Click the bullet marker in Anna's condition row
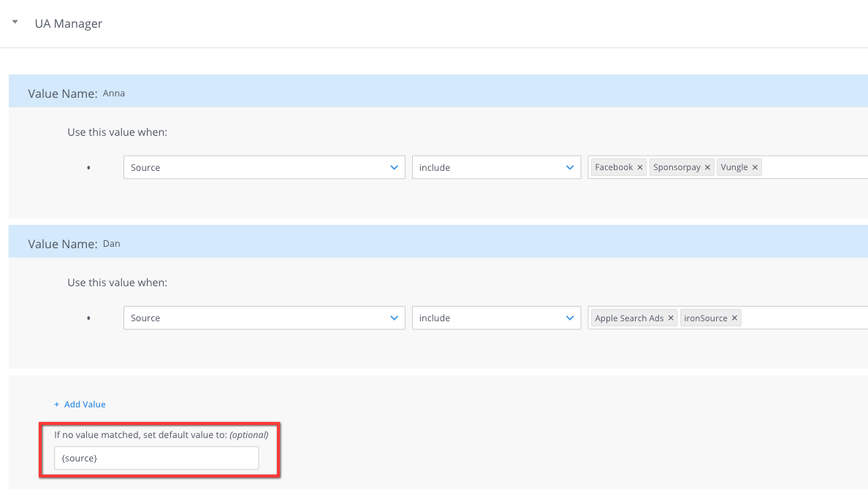The height and width of the screenshot is (495, 868). pos(88,167)
